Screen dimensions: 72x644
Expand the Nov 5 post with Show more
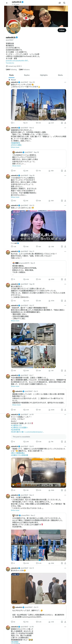coord(15,147)
